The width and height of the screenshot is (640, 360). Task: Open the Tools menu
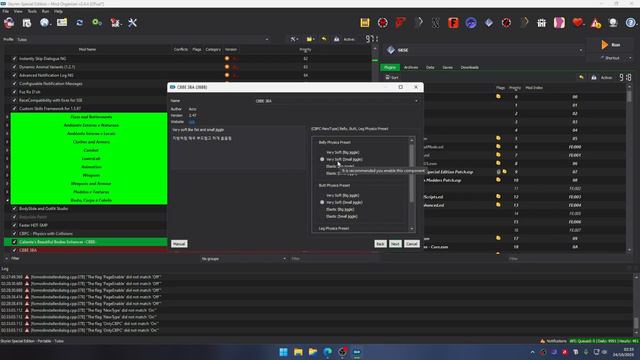(x=32, y=11)
